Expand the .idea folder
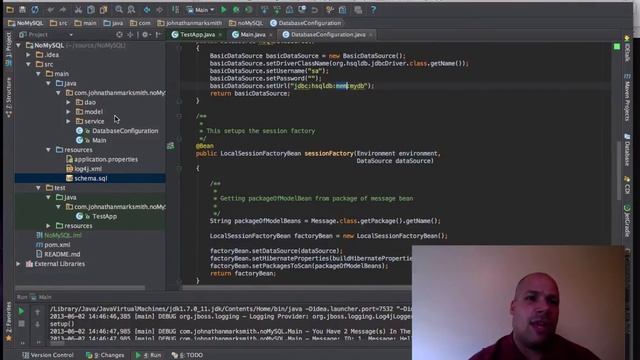 [x=29, y=55]
